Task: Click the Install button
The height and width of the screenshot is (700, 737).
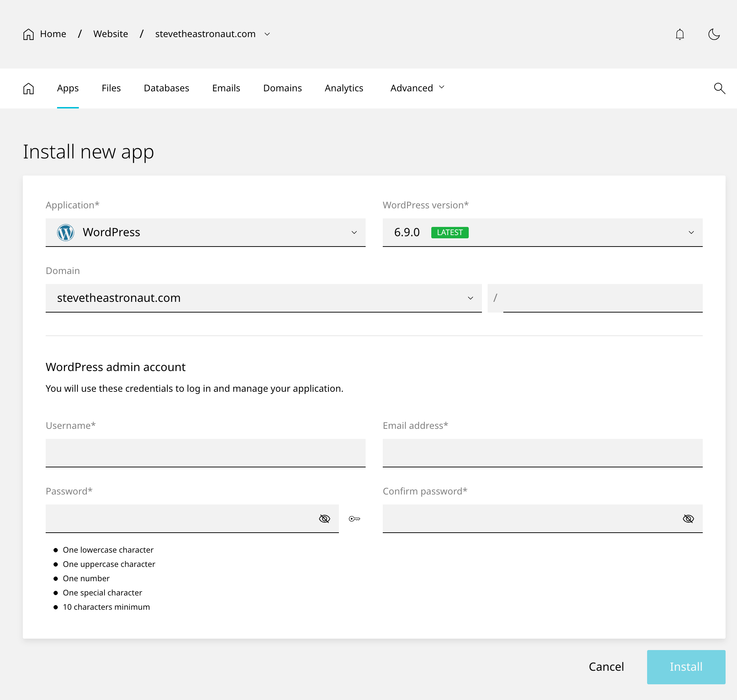Action: pyautogui.click(x=686, y=667)
